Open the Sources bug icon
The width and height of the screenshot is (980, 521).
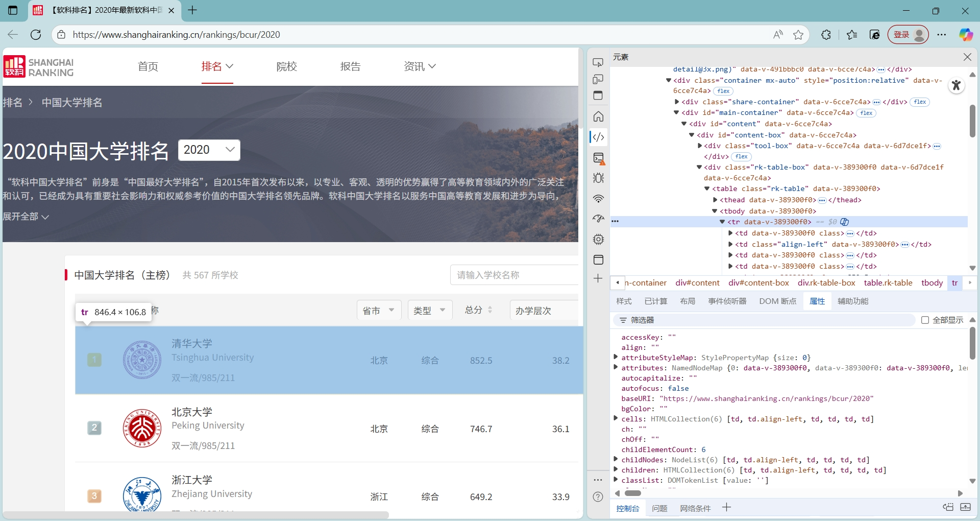(x=598, y=178)
